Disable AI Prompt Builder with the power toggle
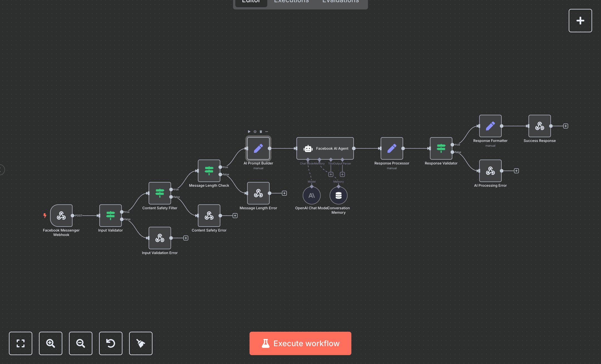 [x=255, y=131]
